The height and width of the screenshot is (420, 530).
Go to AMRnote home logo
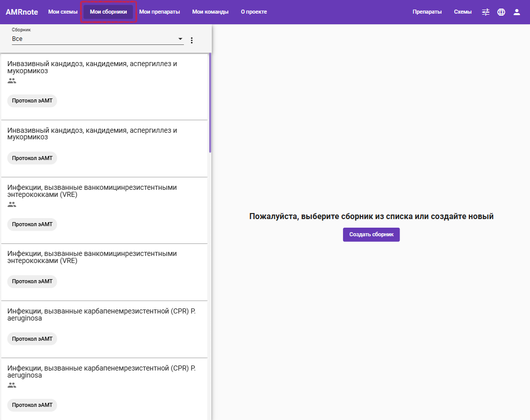[x=22, y=12]
